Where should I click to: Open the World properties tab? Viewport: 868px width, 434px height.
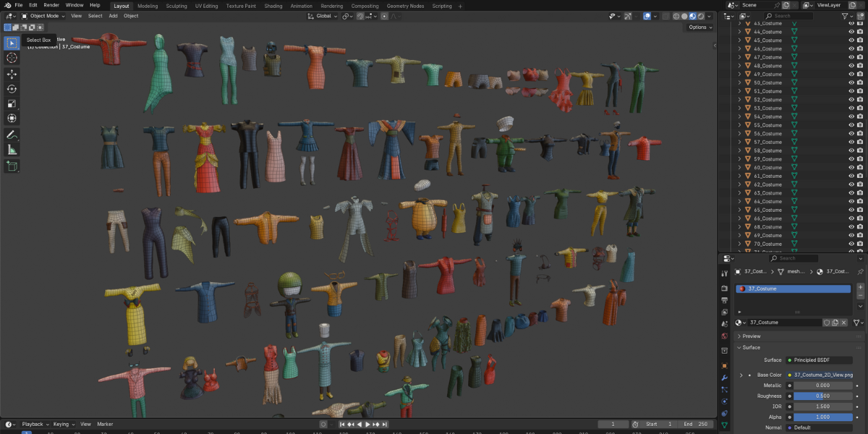click(x=724, y=336)
